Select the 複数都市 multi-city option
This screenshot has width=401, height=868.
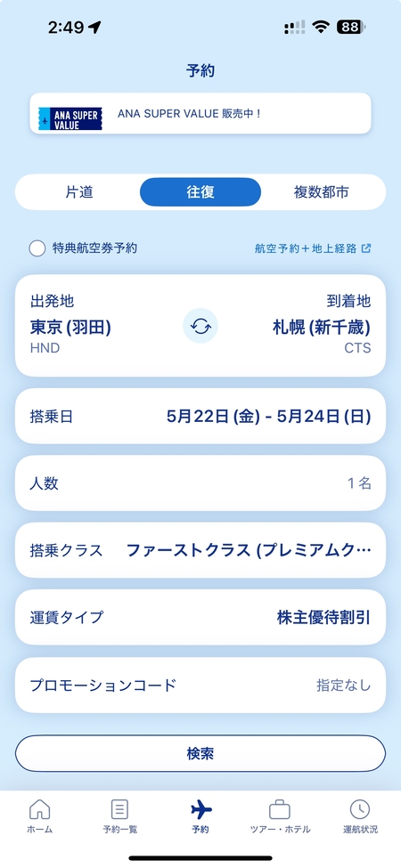[321, 192]
